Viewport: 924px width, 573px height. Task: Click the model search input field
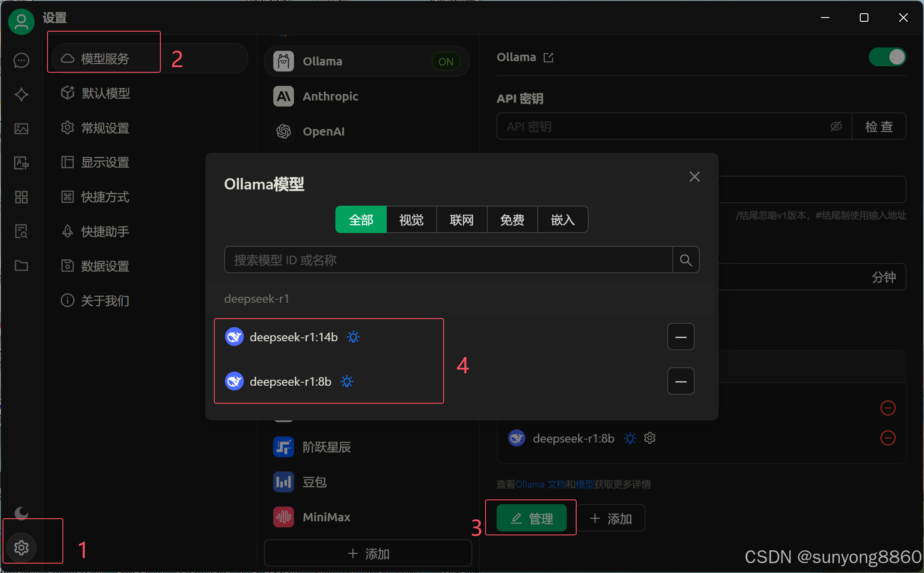[448, 260]
